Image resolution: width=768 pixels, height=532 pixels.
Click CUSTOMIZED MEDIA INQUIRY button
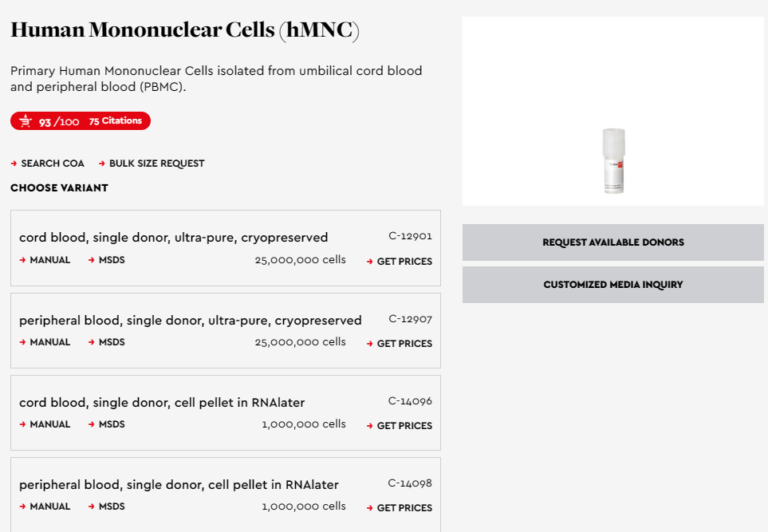(x=613, y=285)
